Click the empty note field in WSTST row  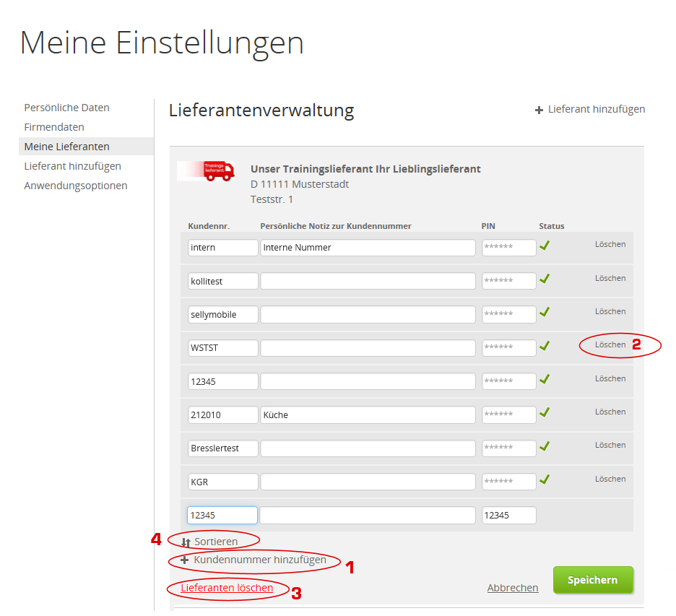[x=368, y=348]
